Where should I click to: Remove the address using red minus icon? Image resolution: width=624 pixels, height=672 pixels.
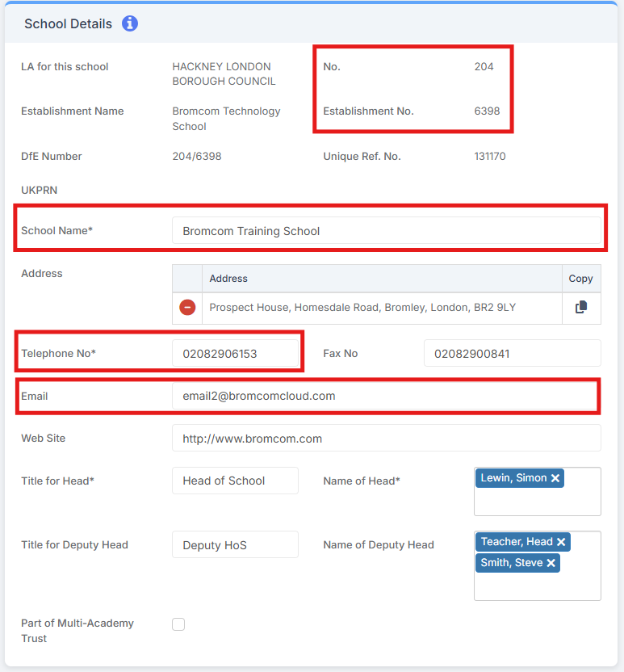187,308
